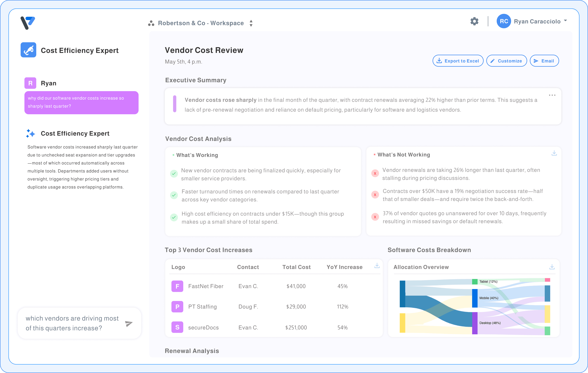Click the 45% YoY increase value
Viewport: 588px width, 373px height.
pos(342,286)
